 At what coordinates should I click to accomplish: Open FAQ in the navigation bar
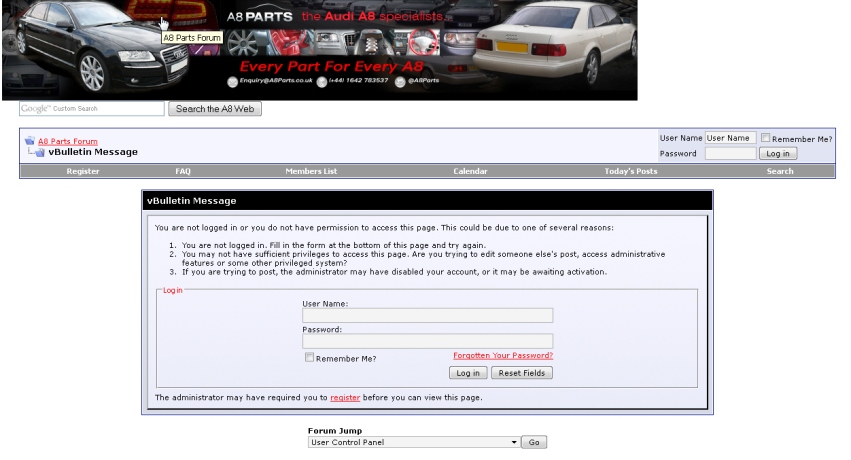coord(183,171)
